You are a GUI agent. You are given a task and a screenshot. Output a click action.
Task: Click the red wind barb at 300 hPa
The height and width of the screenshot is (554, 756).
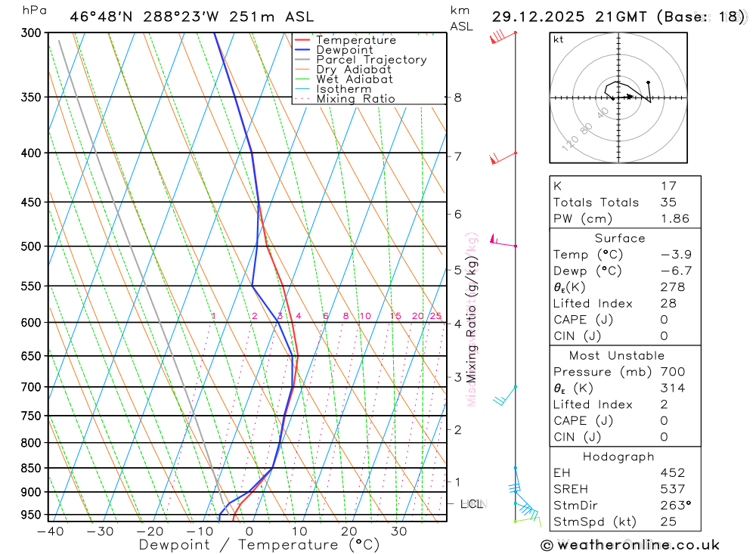(503, 37)
